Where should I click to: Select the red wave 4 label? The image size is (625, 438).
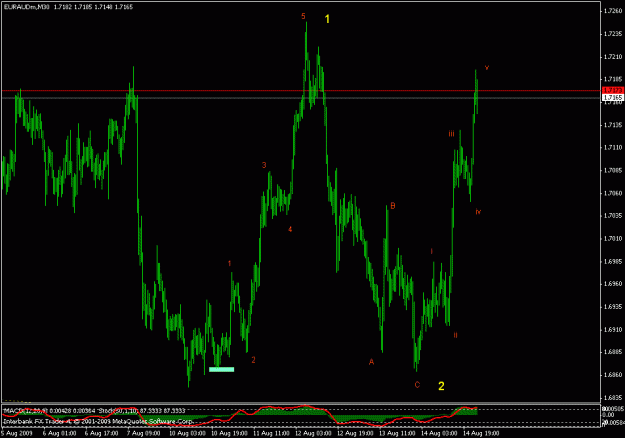pos(290,229)
